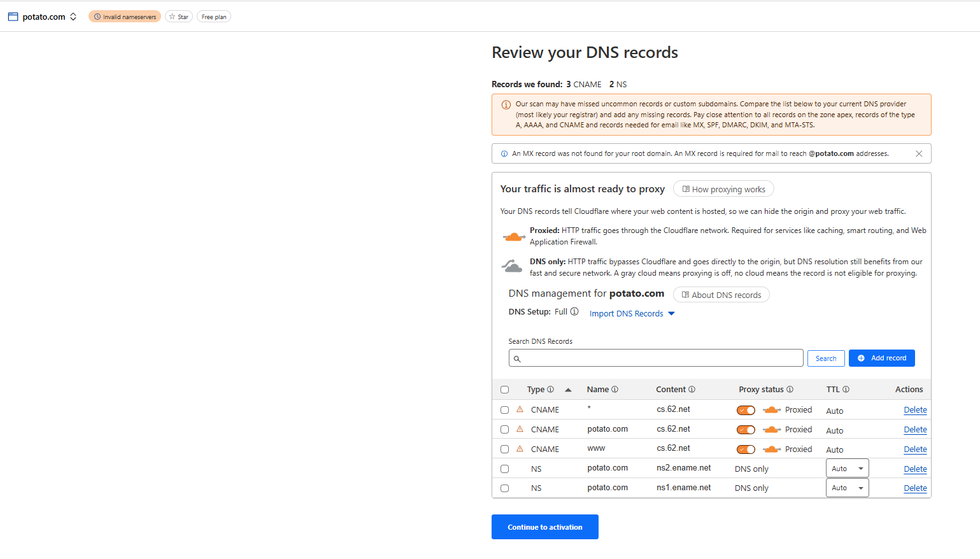Click the info icon beside Proxy status header

tap(790, 390)
